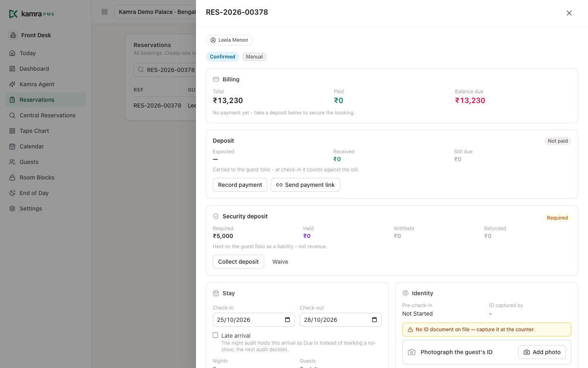Screen dimensions: 588x368
Task: Open the Check-in date picker calendar icon
Action: 287,320
